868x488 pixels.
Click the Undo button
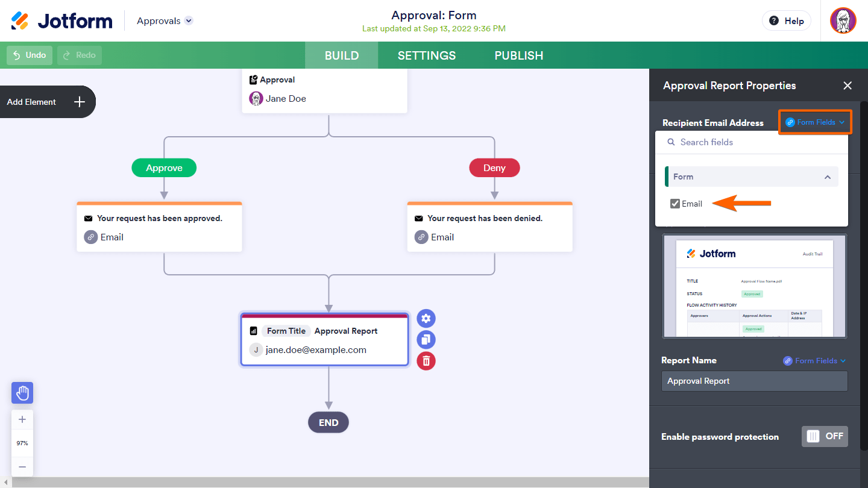pyautogui.click(x=30, y=55)
